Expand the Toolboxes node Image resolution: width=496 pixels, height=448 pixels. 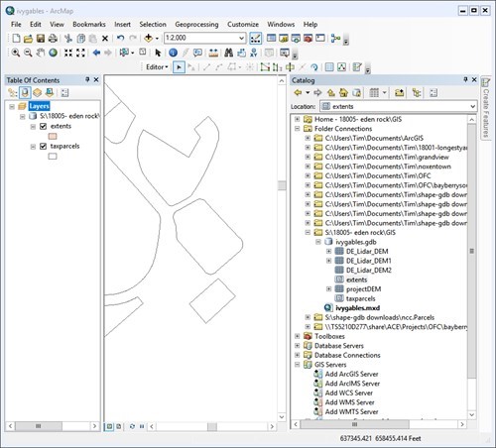click(297, 336)
